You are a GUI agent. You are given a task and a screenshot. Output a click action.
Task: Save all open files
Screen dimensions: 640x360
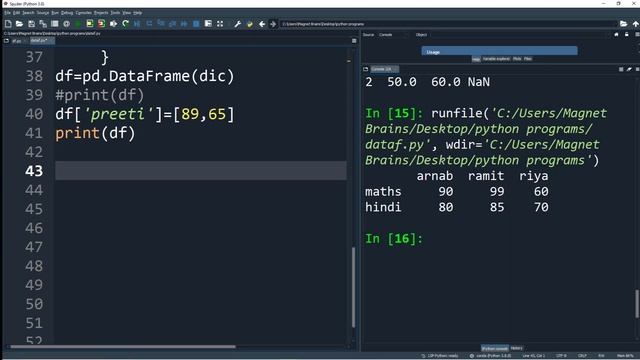tap(43, 24)
